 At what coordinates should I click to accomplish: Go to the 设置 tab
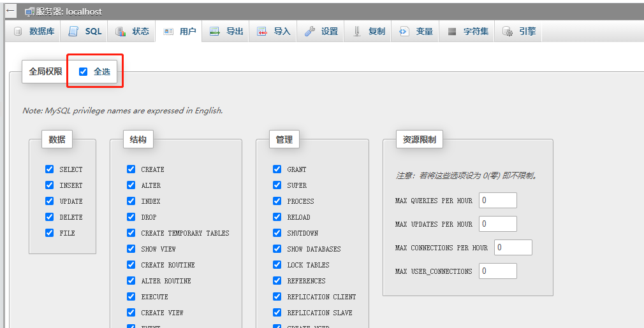320,32
